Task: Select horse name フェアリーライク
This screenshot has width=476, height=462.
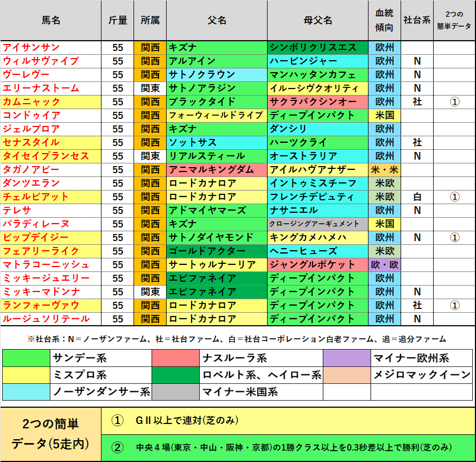Action: (x=50, y=251)
